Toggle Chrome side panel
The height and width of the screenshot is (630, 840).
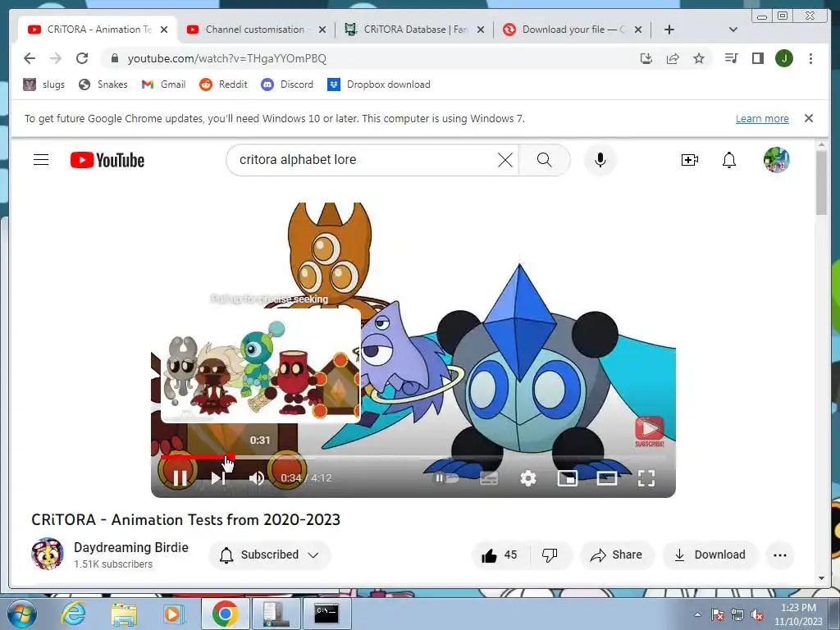[x=757, y=58]
